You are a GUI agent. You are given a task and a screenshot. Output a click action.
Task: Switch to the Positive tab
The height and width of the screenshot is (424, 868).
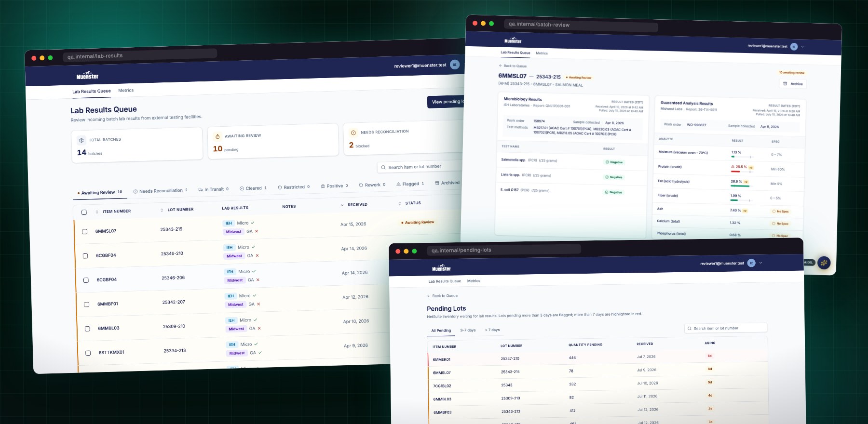pos(334,186)
